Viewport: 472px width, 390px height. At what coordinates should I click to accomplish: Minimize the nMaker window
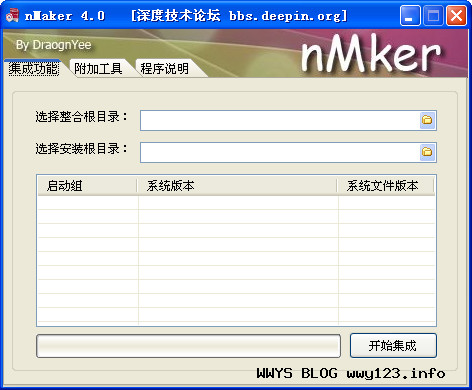410,16
